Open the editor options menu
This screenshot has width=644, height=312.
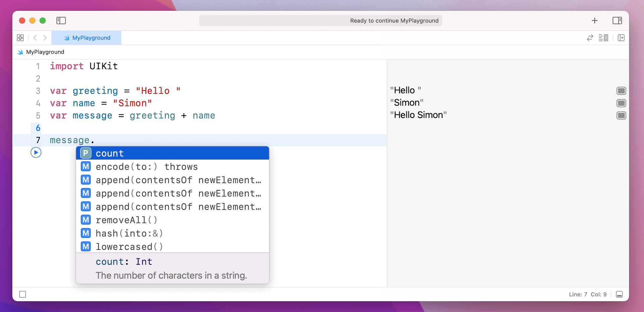(603, 38)
